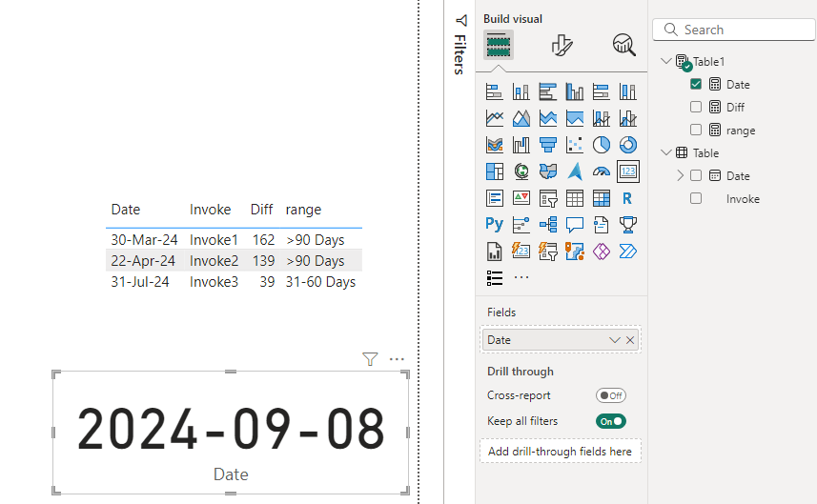
Task: Select the 2024-09-08 card visual
Action: (x=231, y=433)
